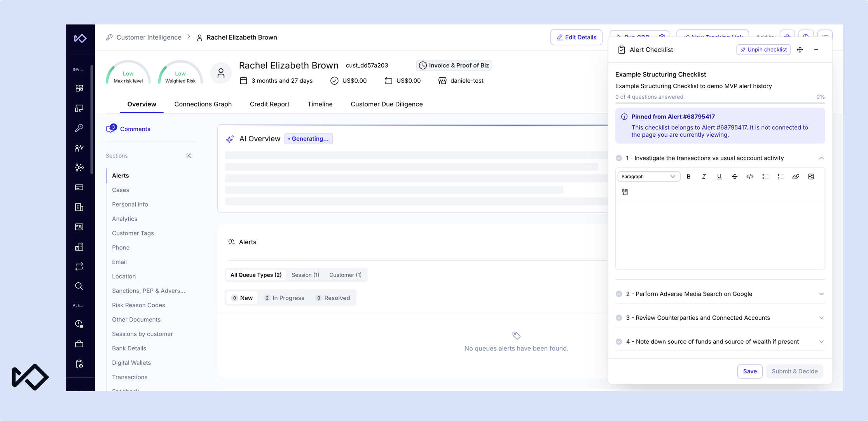The width and height of the screenshot is (868, 421).
Task: Expand question 2 Perform Adverse Media Search
Action: tap(821, 294)
